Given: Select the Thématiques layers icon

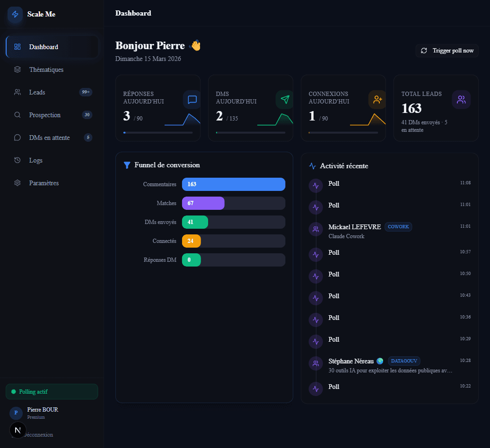Looking at the screenshot, I should click(17, 69).
